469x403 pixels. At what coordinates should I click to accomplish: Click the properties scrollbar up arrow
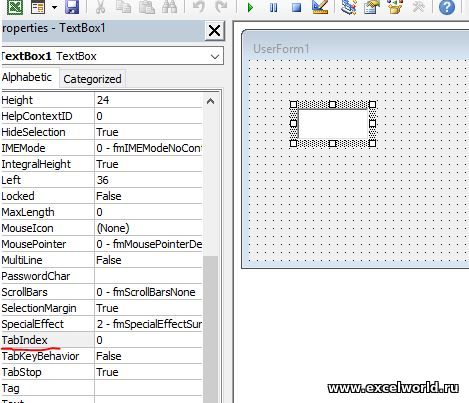(x=210, y=101)
